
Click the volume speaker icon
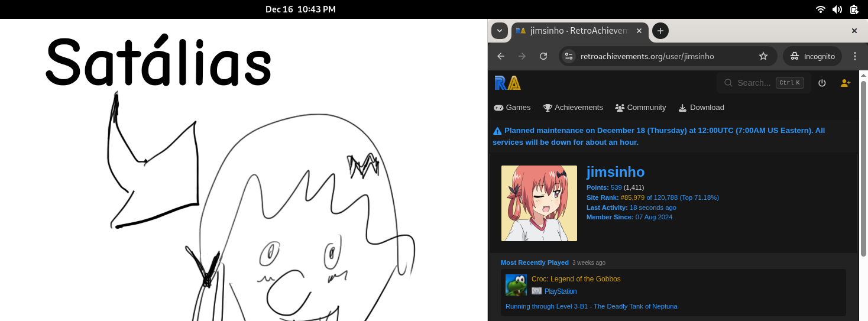pyautogui.click(x=837, y=9)
